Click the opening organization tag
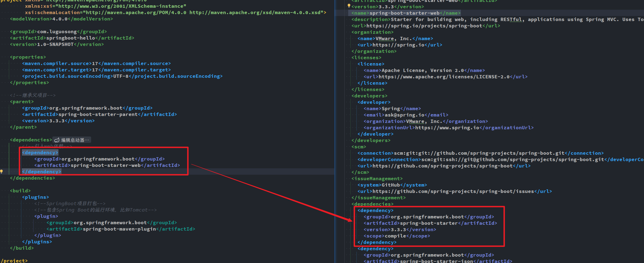Screen dimensions: 644x263 [372, 32]
